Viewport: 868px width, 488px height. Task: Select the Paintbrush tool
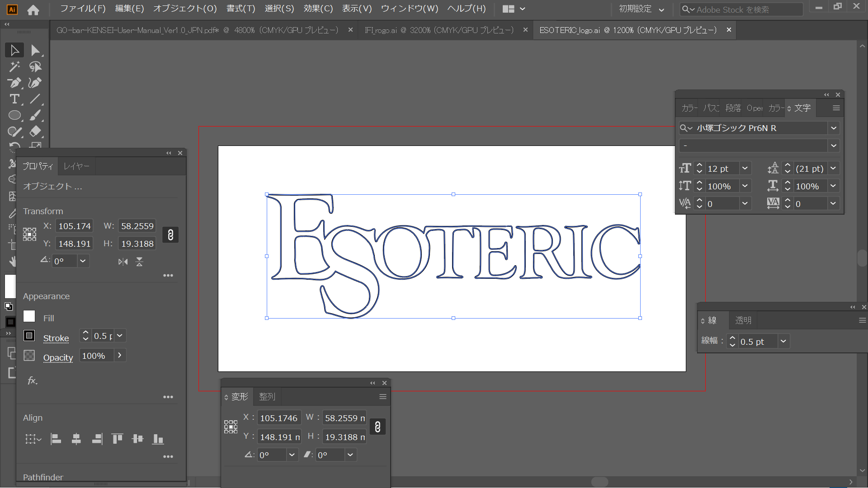tap(35, 115)
